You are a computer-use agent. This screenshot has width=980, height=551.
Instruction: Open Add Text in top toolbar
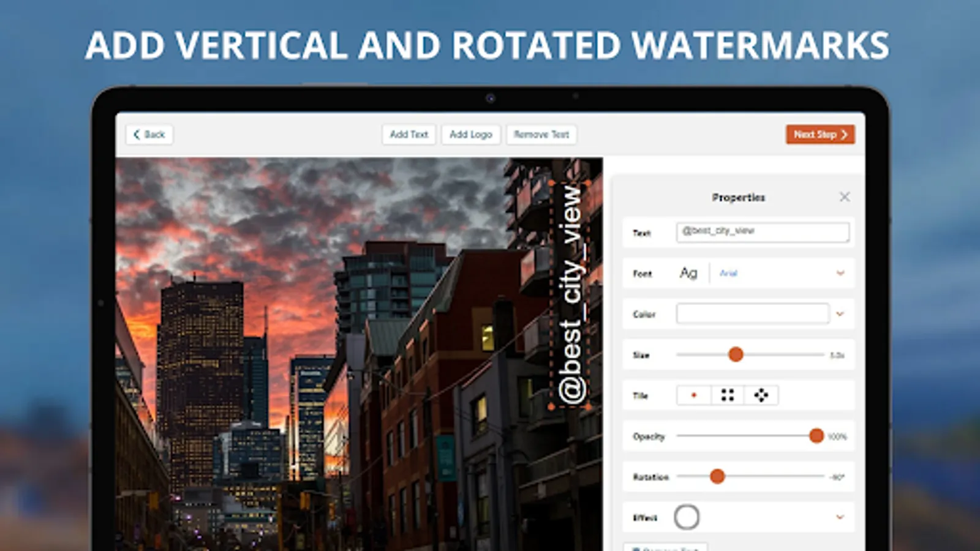pyautogui.click(x=409, y=134)
